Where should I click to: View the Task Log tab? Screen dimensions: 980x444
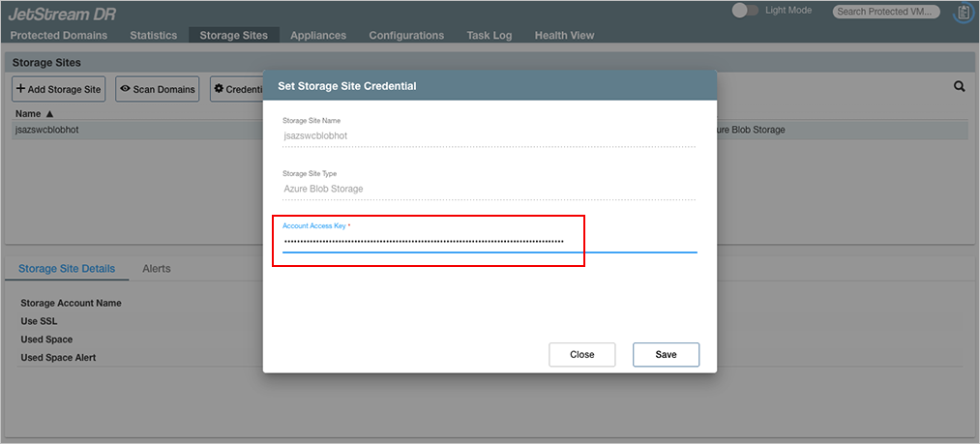tap(490, 35)
